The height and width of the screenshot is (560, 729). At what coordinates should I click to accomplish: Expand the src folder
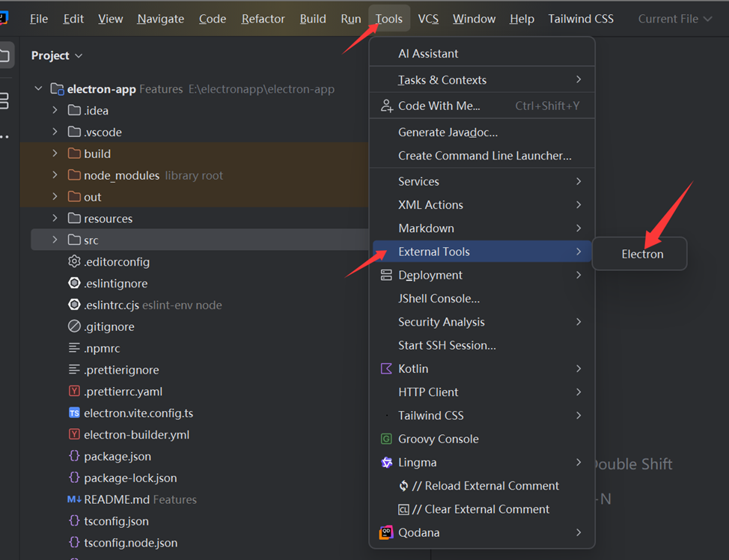(55, 240)
